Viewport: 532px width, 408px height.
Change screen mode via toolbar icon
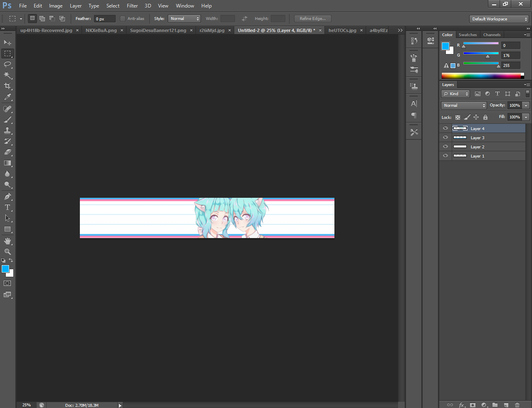(x=7, y=295)
